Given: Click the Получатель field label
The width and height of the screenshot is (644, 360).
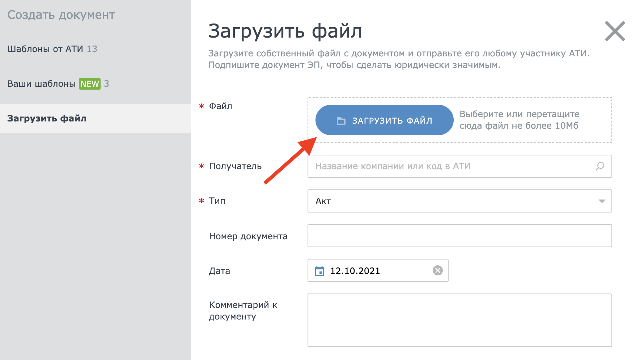Looking at the screenshot, I should coord(235,166).
